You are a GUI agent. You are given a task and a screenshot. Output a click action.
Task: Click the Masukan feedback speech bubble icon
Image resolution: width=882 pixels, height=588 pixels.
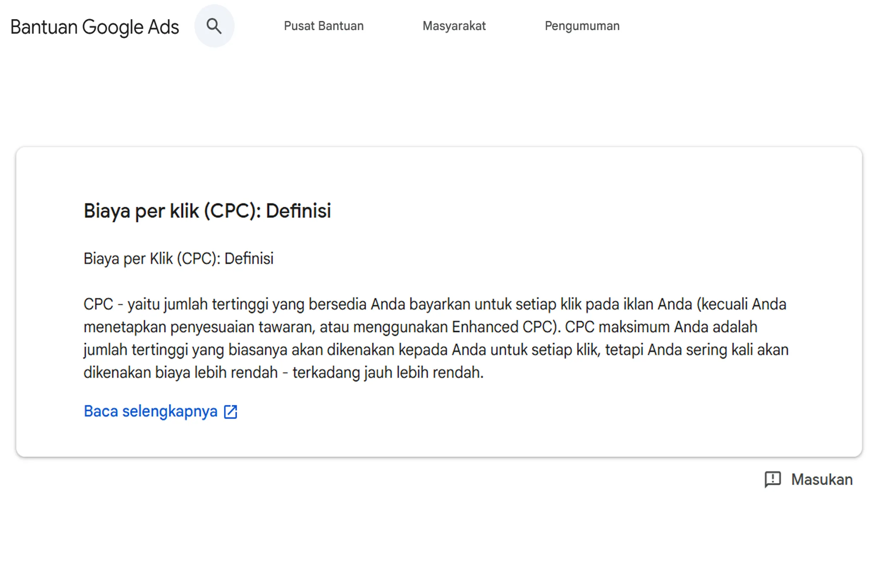click(x=772, y=480)
